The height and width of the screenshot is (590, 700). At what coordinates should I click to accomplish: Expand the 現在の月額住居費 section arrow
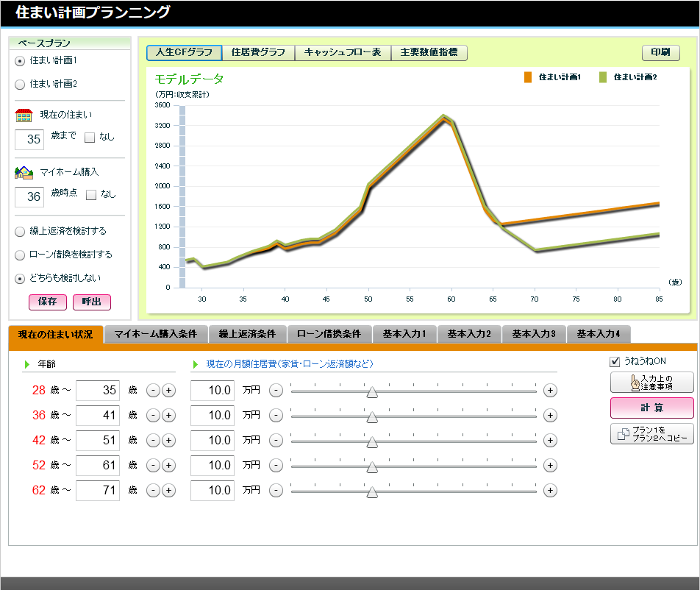[195, 364]
